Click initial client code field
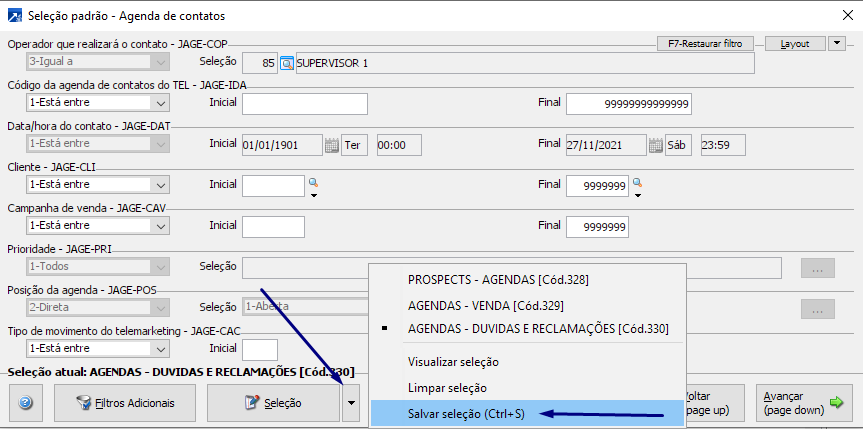This screenshot has width=863, height=429. pos(274,186)
